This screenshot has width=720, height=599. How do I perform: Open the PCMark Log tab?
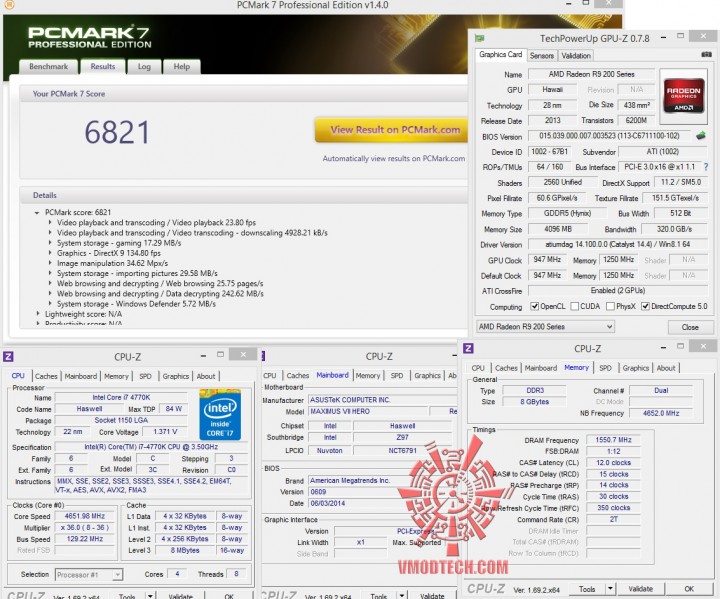[144, 67]
